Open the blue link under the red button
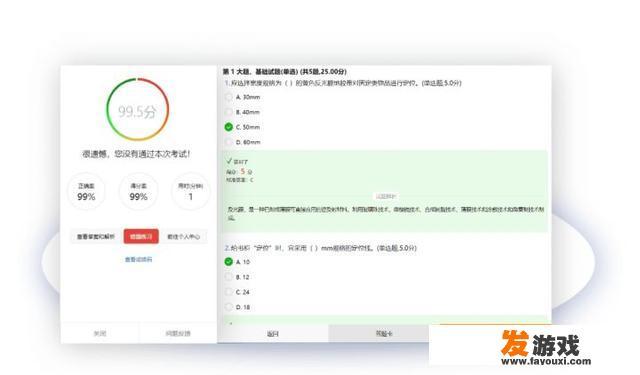Image resolution: width=640 pixels, height=375 pixels. tap(138, 259)
